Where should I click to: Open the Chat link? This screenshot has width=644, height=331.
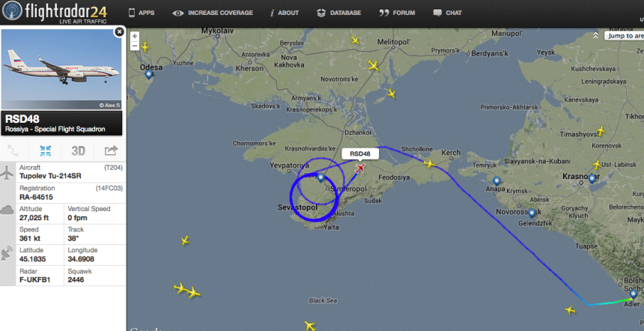click(448, 13)
